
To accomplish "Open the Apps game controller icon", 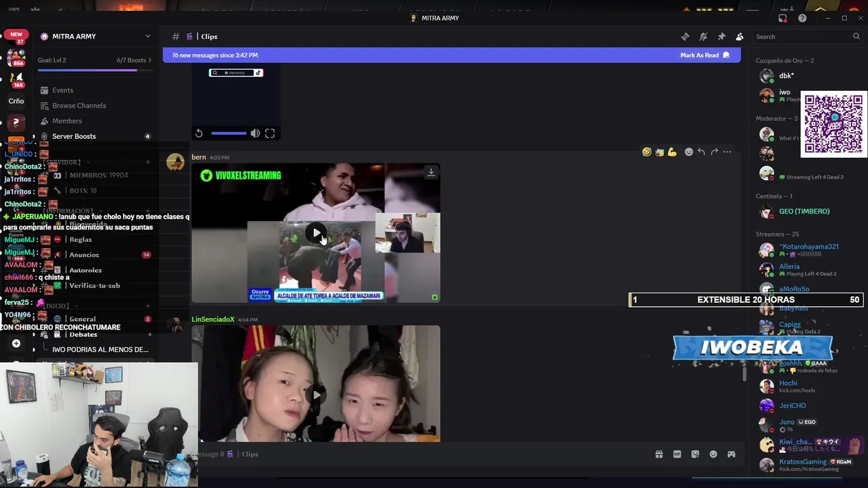I will 731,454.
